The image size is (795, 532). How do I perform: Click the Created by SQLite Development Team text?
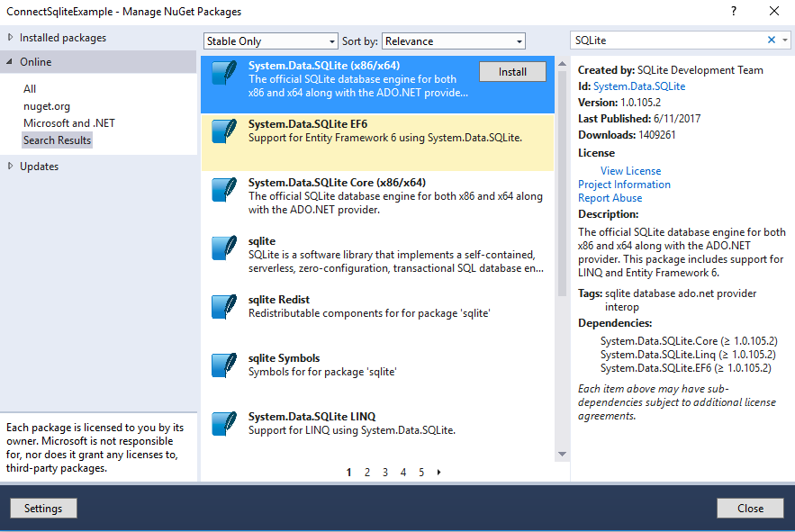coord(670,70)
